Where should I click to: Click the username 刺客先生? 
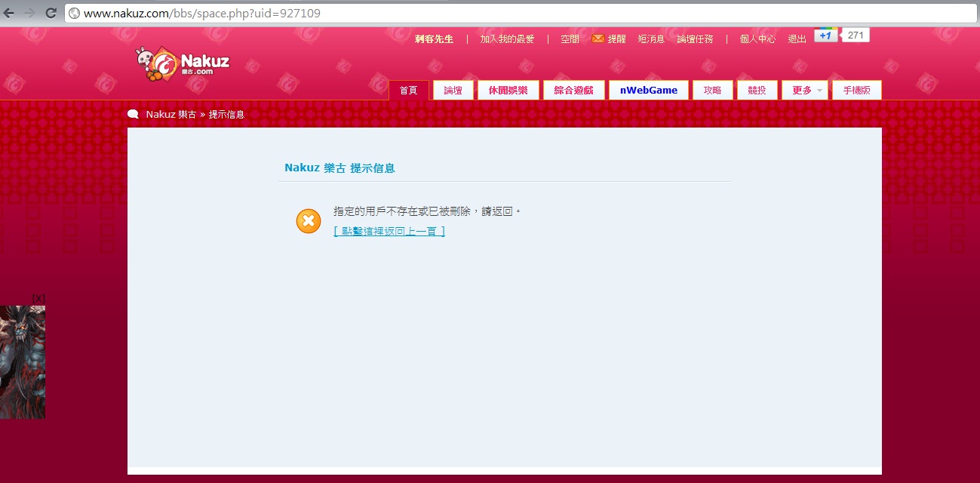click(434, 39)
